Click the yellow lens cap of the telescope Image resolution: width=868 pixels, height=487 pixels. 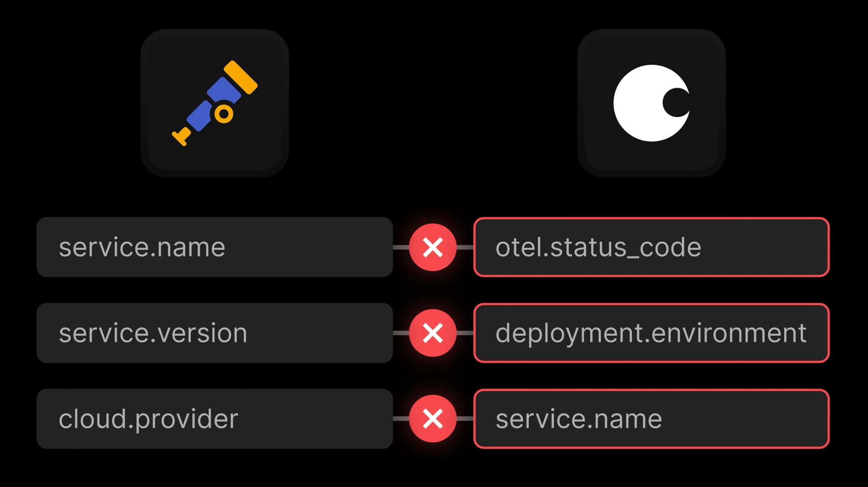[x=240, y=78]
